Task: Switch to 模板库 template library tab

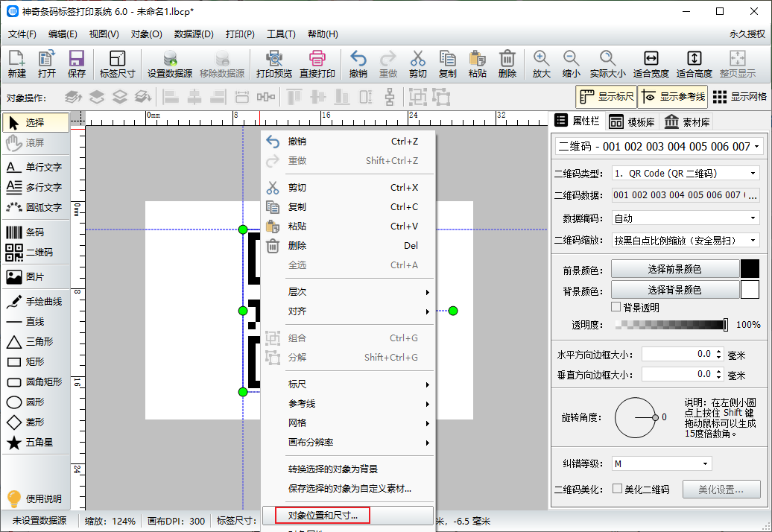Action: [x=632, y=122]
